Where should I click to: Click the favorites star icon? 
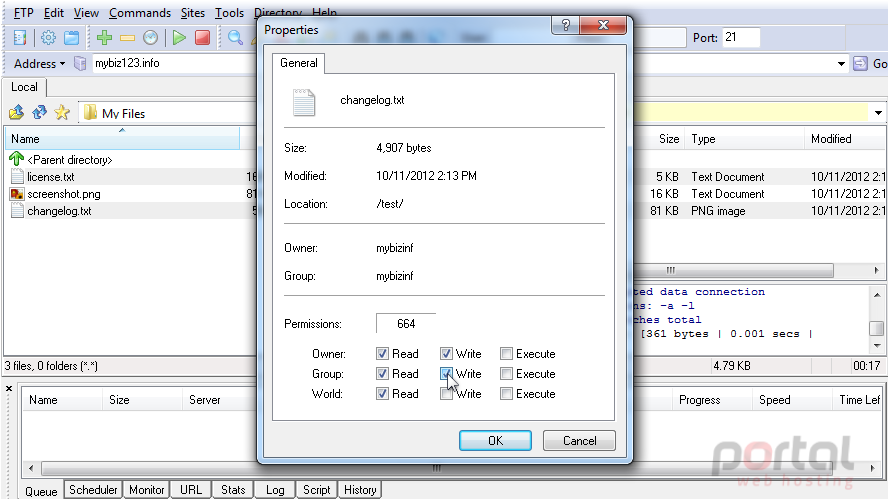[x=62, y=113]
